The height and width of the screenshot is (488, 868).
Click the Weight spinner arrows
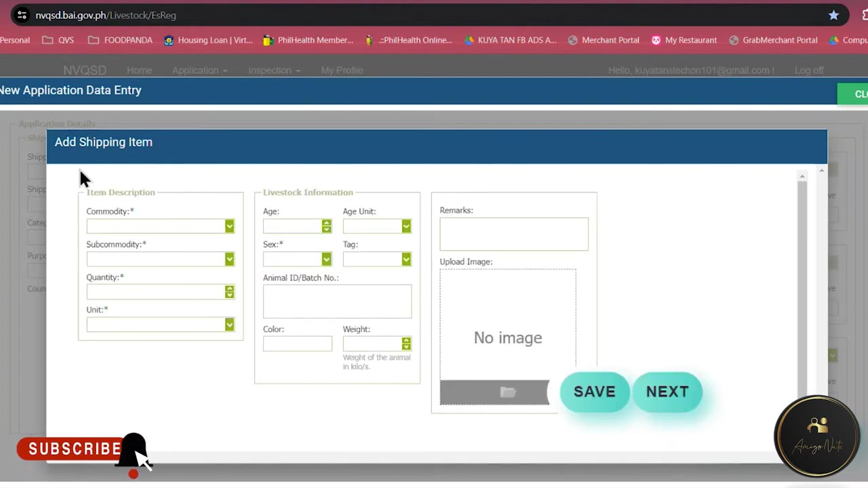click(406, 344)
